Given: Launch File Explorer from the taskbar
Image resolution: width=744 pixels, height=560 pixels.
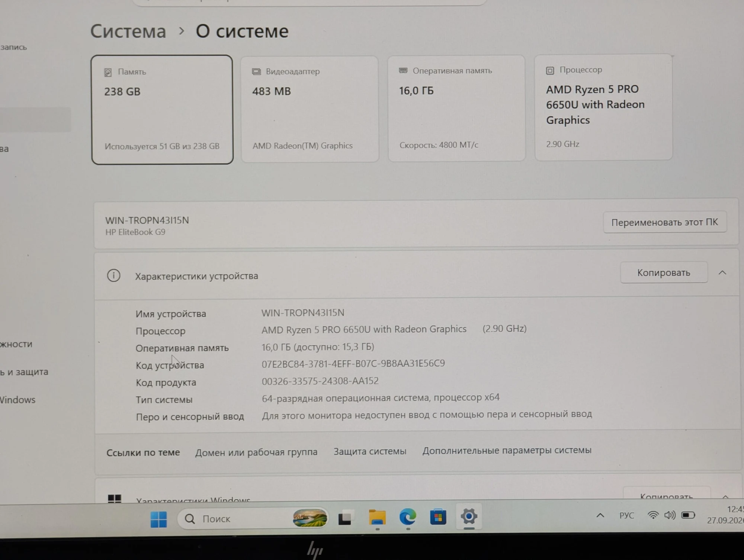Looking at the screenshot, I should click(377, 517).
